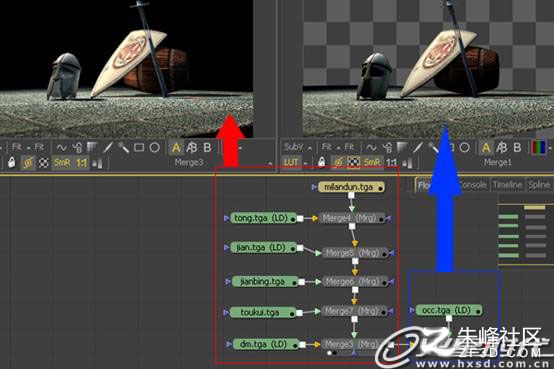Select the milandun.tga loader node
The height and width of the screenshot is (369, 554).
[351, 187]
